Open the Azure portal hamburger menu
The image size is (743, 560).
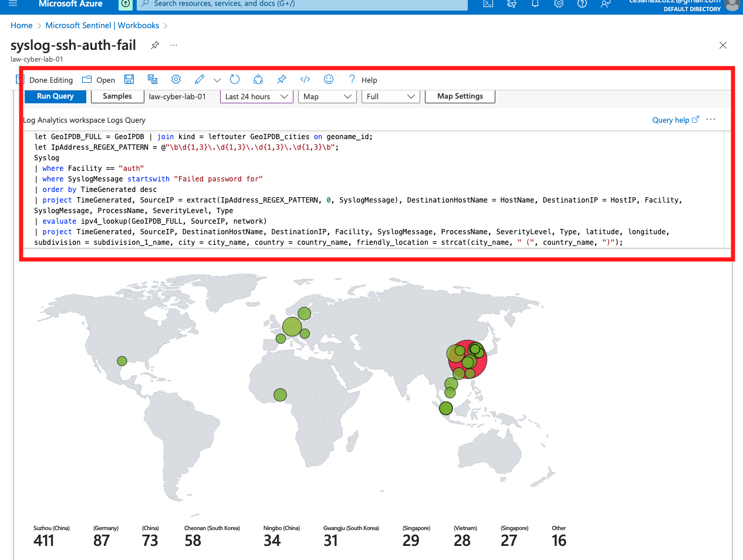13,4
